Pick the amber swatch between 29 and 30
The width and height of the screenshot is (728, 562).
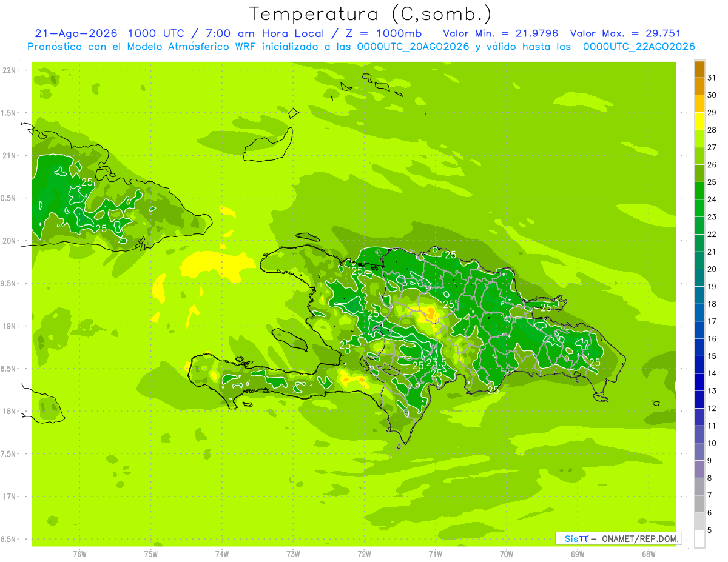pos(699,104)
